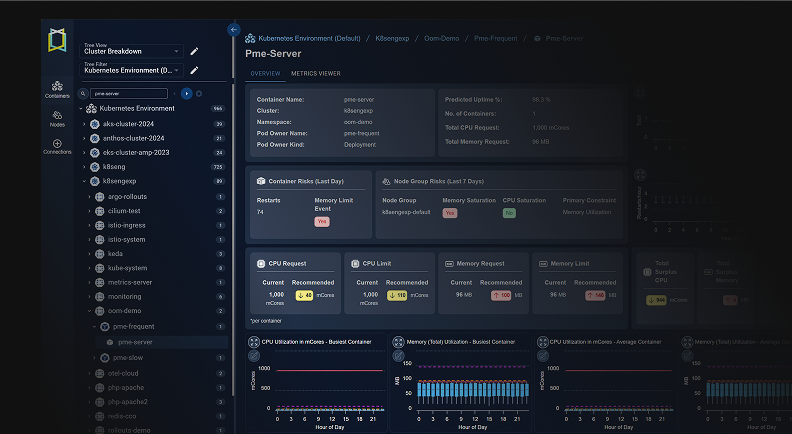Expand Memory Utilization Busiest Container chart fullscreen
Screen dimensions: 792x434
point(398,342)
